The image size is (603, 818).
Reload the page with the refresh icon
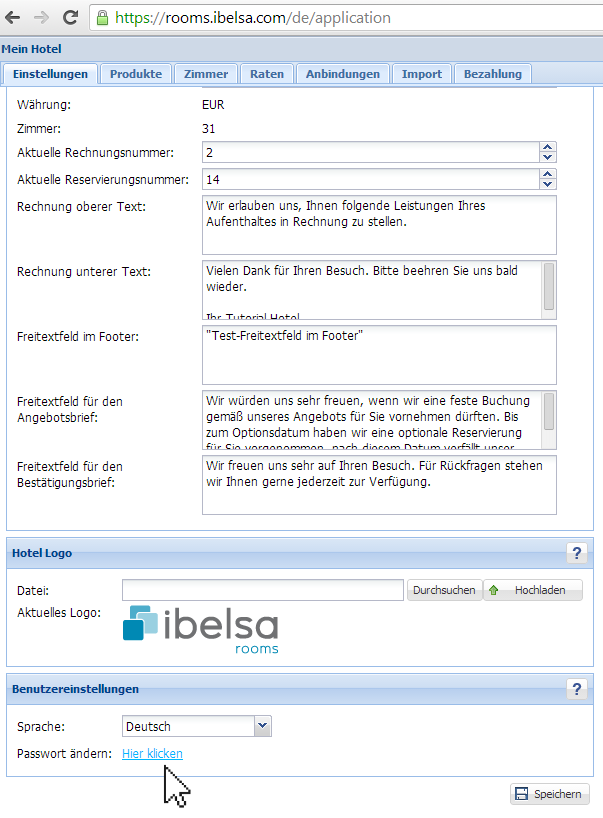(x=71, y=18)
